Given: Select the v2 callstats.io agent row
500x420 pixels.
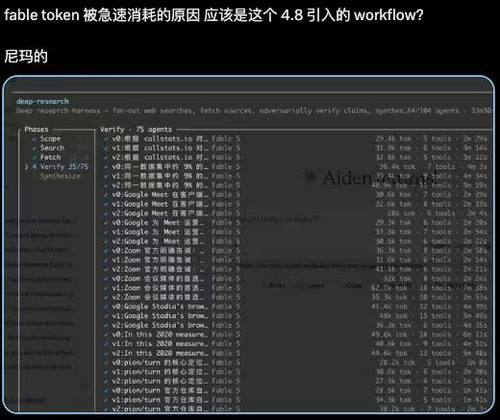Looking at the screenshot, I should pyautogui.click(x=295, y=157).
